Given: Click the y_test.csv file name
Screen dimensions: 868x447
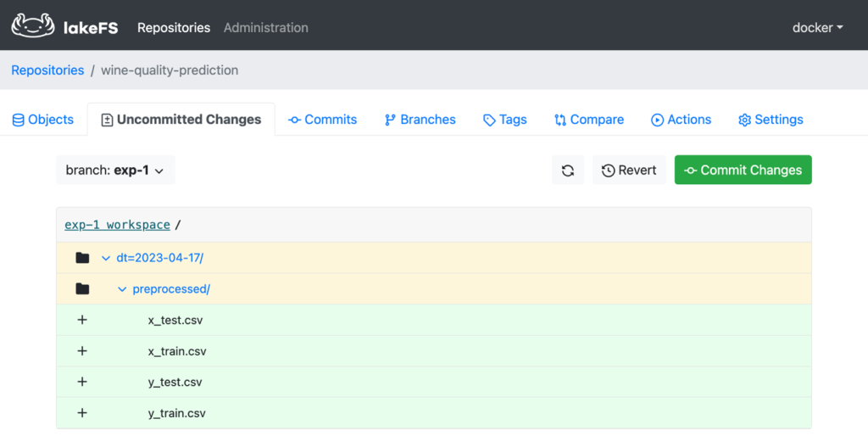Looking at the screenshot, I should 175,383.
